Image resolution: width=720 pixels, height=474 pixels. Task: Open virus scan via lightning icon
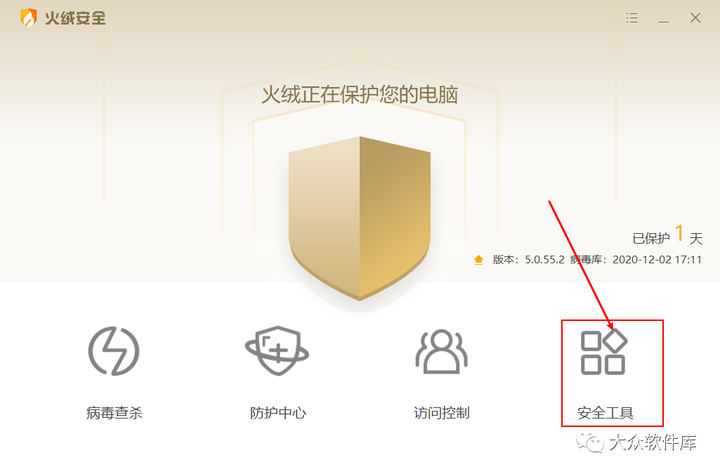113,351
